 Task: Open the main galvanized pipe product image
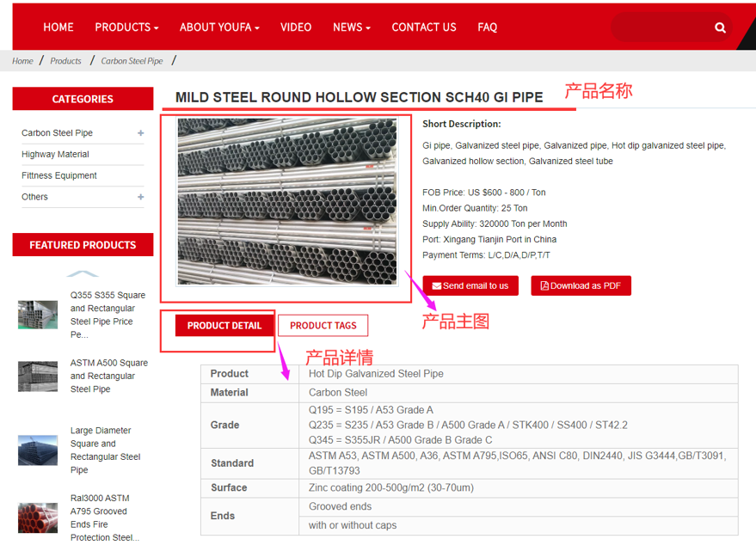coord(286,202)
